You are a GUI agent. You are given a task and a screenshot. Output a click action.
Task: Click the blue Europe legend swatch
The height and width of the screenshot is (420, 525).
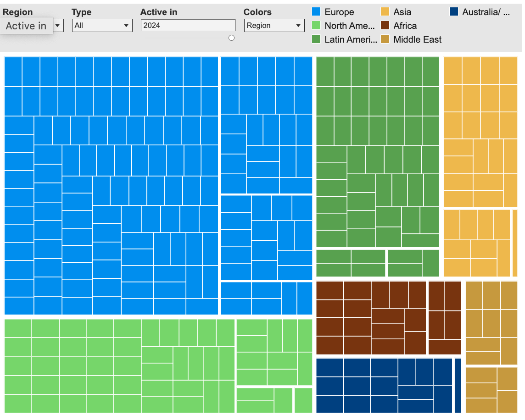[x=316, y=12]
